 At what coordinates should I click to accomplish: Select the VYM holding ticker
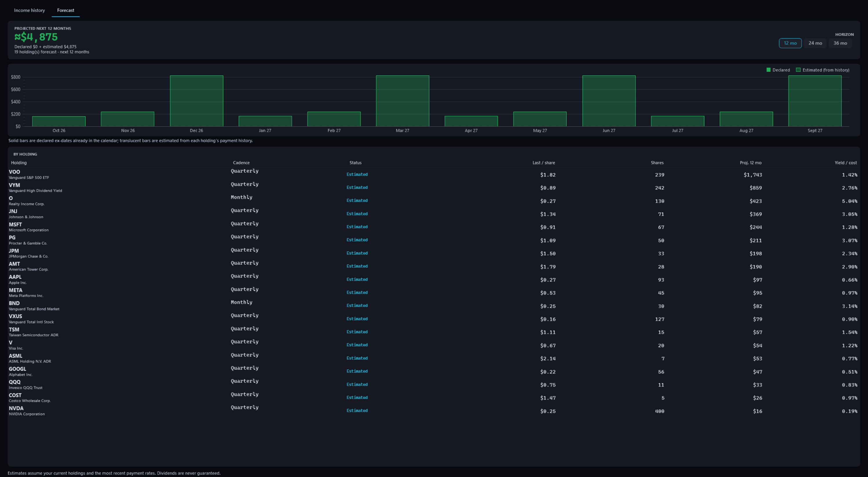pyautogui.click(x=14, y=185)
